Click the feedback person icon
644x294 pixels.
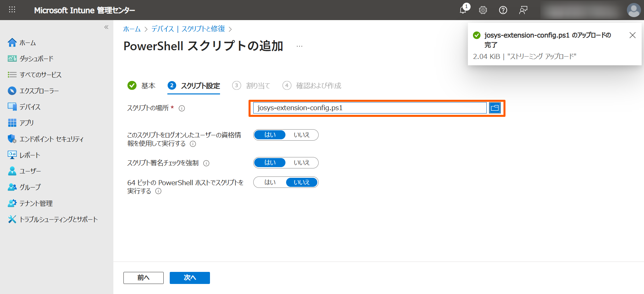click(x=523, y=10)
